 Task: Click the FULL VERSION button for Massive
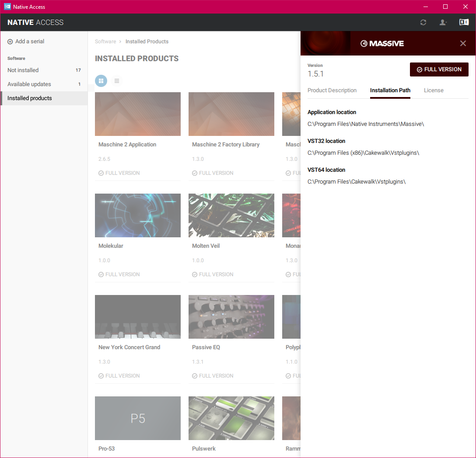pyautogui.click(x=439, y=69)
